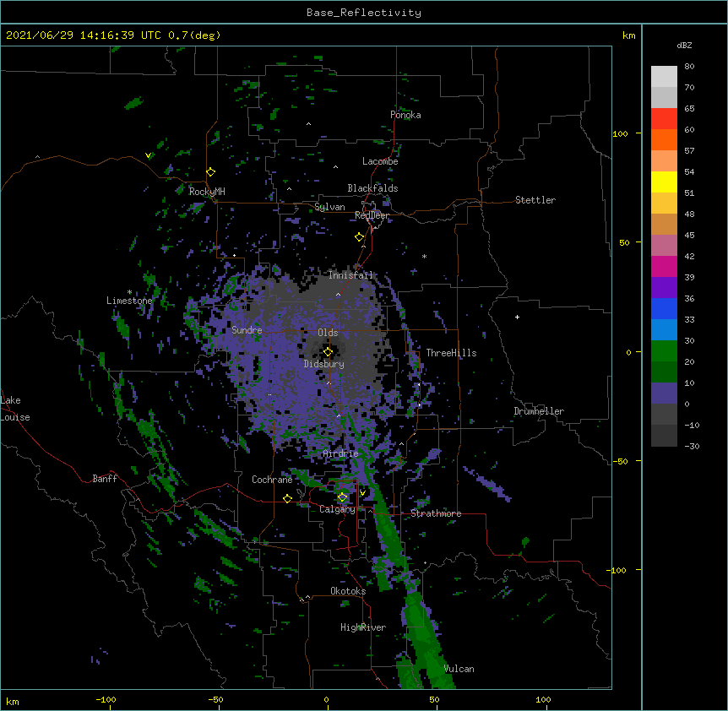Select the radar site diamond between Olds and Didsbury
The image size is (728, 711).
pos(328,351)
